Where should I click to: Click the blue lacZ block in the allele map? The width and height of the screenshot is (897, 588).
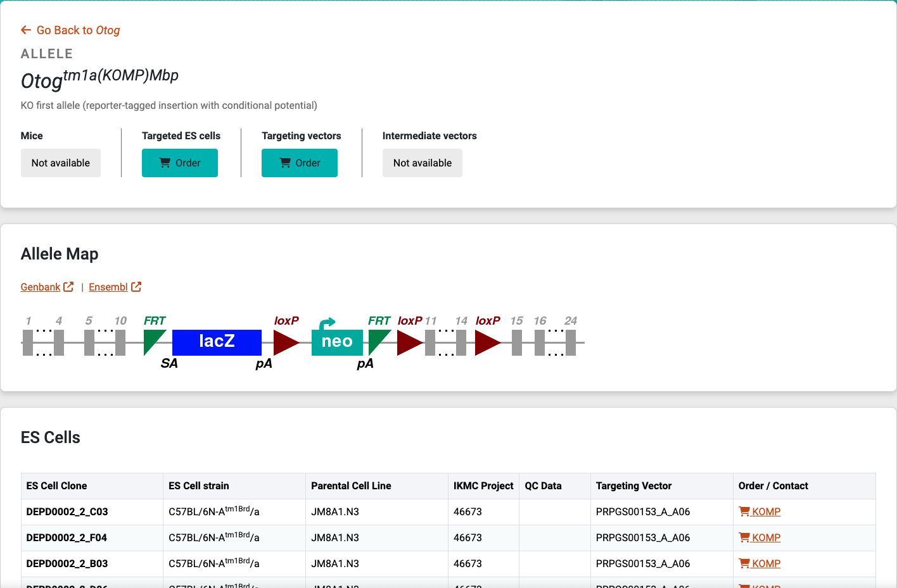[x=217, y=342]
